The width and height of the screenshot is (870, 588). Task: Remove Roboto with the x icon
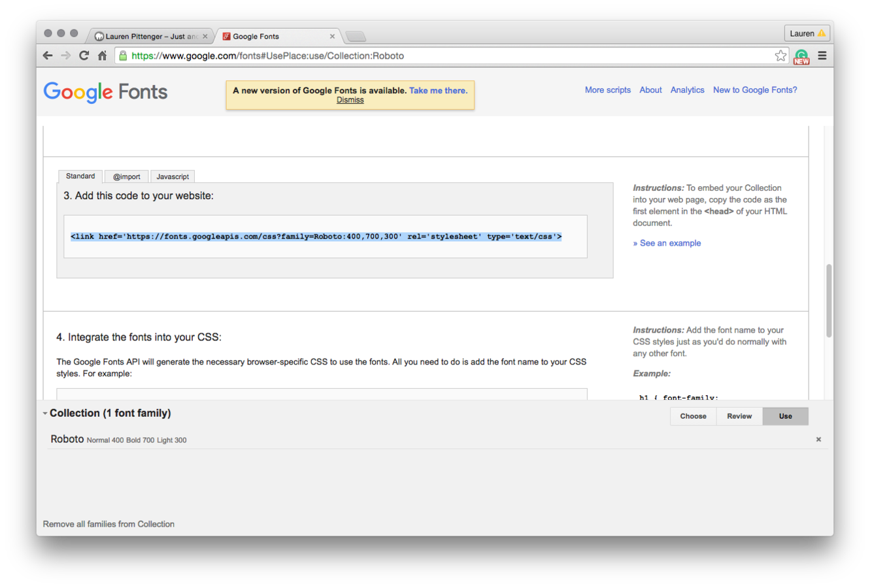818,440
